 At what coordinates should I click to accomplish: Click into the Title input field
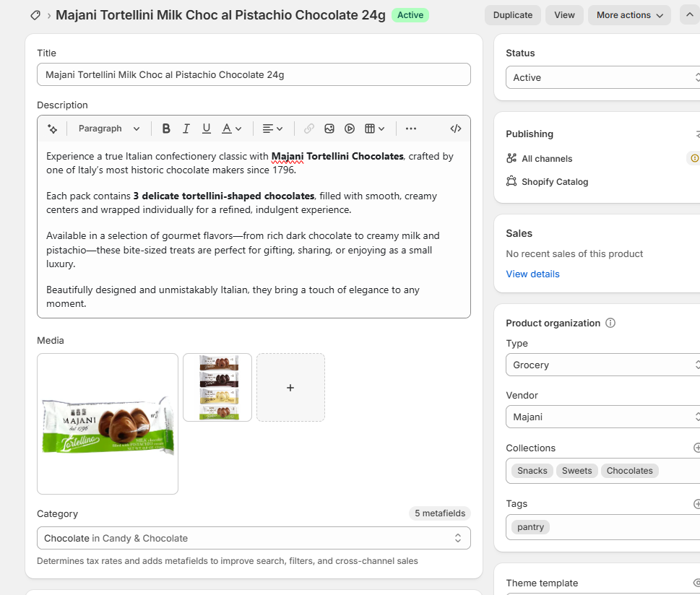[254, 74]
